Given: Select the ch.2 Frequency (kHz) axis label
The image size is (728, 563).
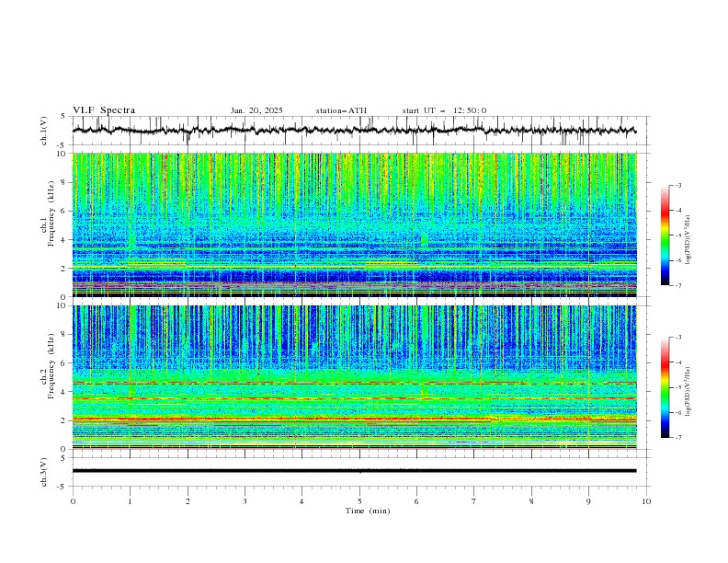Looking at the screenshot, I should (x=48, y=366).
